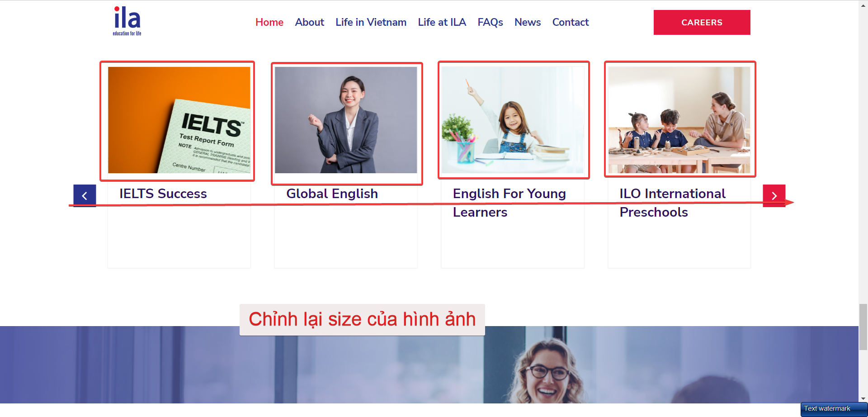Open the About menu item

coord(310,22)
